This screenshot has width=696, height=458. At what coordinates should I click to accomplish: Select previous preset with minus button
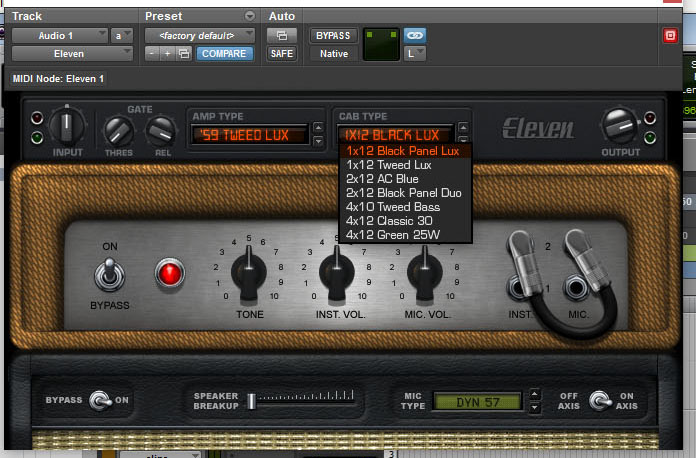(152, 54)
